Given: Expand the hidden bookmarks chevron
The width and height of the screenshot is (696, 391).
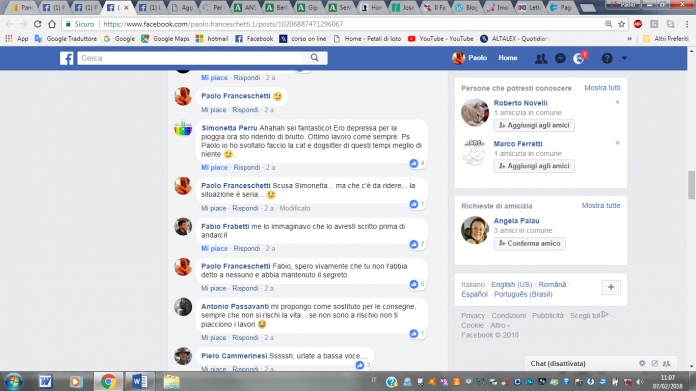Looking at the screenshot, I should [x=629, y=39].
